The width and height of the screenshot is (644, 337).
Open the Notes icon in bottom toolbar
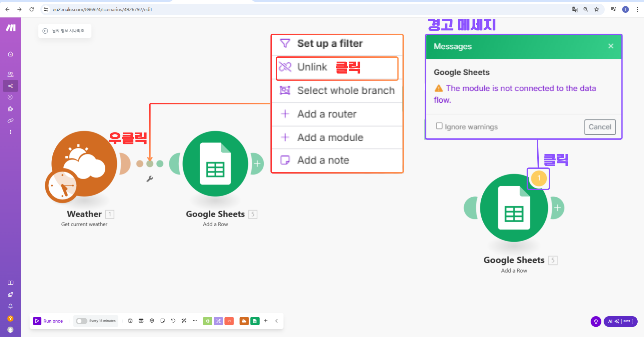pyautogui.click(x=163, y=321)
